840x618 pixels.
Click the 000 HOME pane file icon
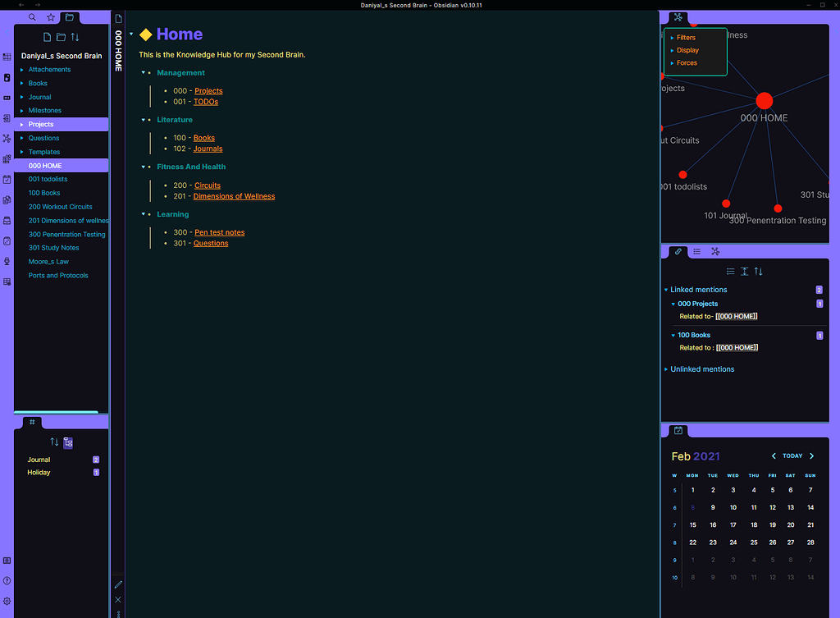coord(118,19)
